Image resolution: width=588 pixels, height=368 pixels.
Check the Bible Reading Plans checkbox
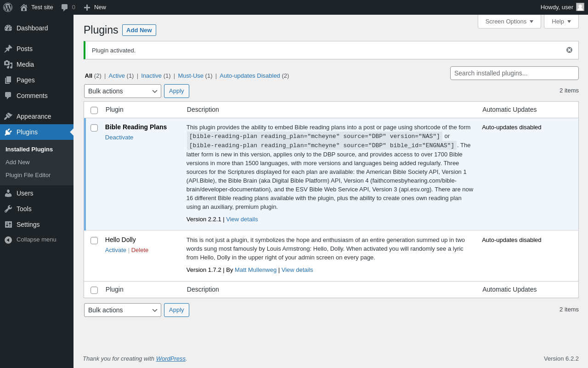pos(94,128)
